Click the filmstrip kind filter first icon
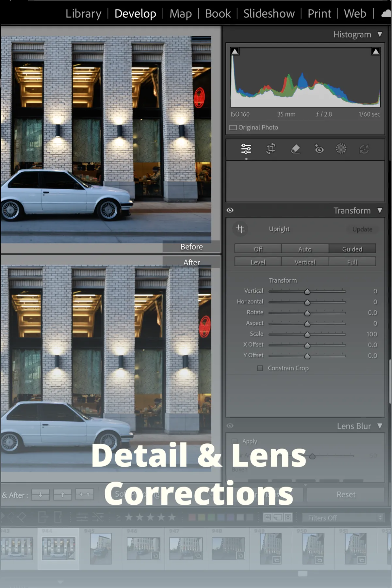 pyautogui.click(x=268, y=517)
